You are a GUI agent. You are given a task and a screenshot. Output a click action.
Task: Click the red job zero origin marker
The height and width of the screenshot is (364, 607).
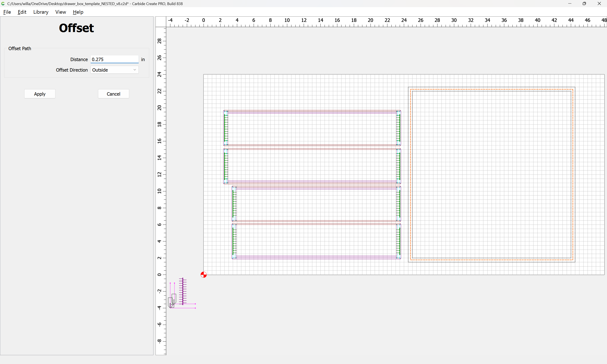click(203, 274)
